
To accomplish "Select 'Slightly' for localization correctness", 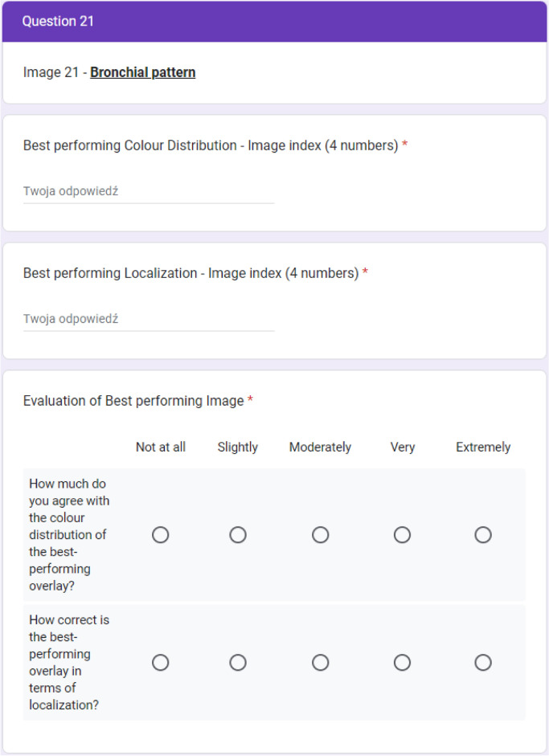I will pos(238,663).
